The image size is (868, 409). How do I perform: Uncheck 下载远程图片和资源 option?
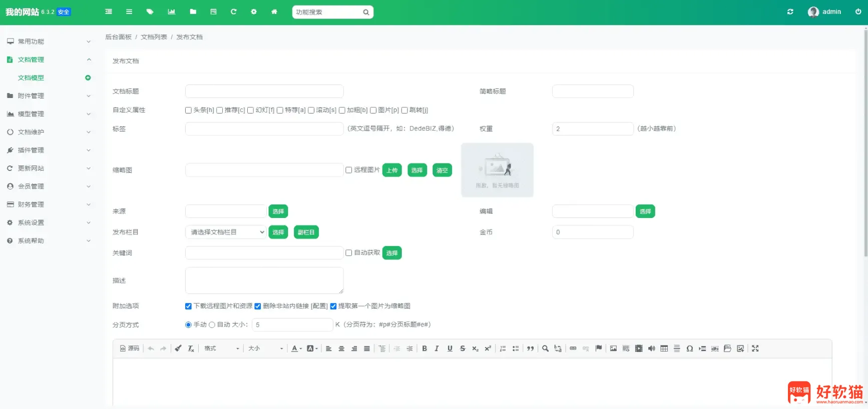(188, 306)
